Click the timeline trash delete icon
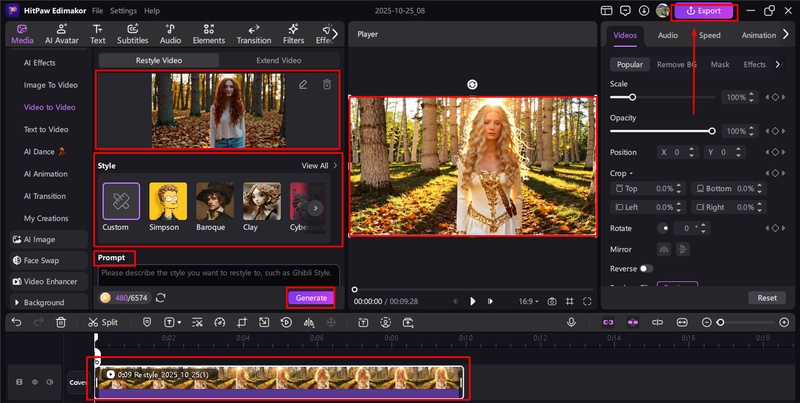 pyautogui.click(x=61, y=322)
